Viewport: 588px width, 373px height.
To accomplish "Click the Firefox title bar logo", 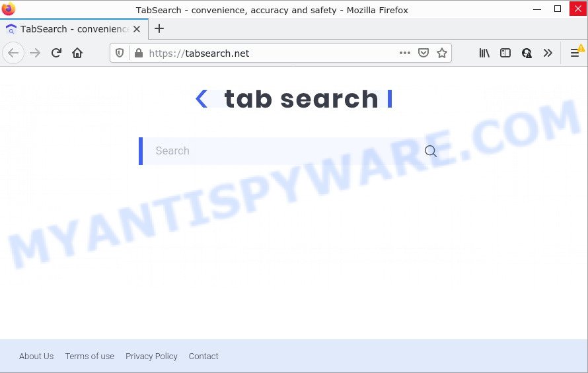I will click(x=8, y=8).
